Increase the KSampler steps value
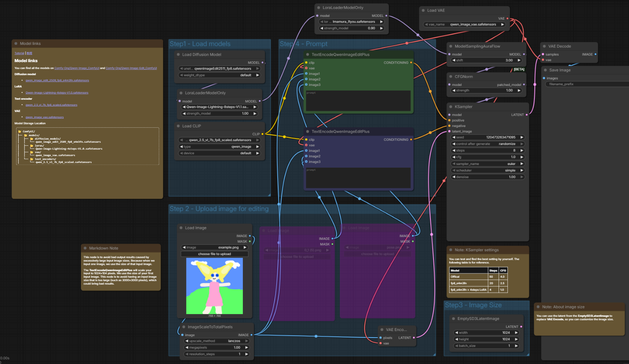This screenshot has width=629, height=364. (522, 150)
